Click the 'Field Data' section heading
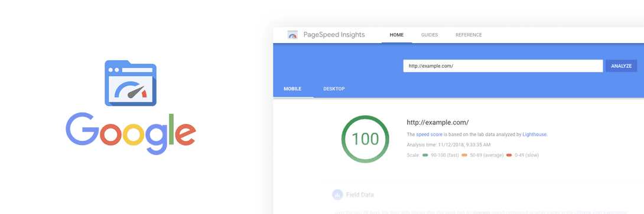This screenshot has width=644, height=214. click(x=360, y=195)
